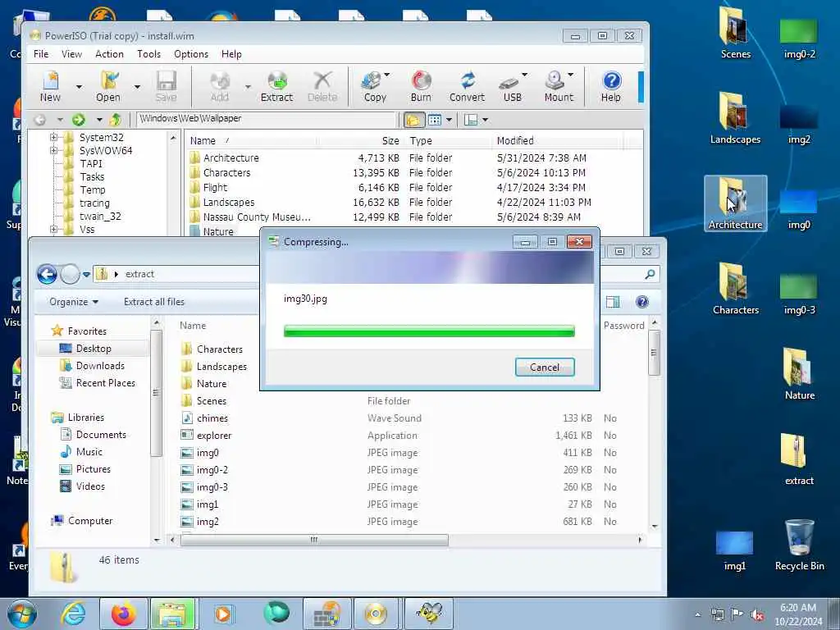Select the Scenes folder icon on desktop
The height and width of the screenshot is (630, 840).
tap(734, 32)
